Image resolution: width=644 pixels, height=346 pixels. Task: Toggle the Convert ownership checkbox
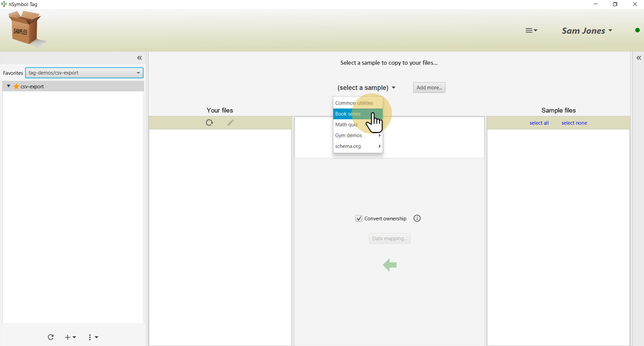pos(359,218)
